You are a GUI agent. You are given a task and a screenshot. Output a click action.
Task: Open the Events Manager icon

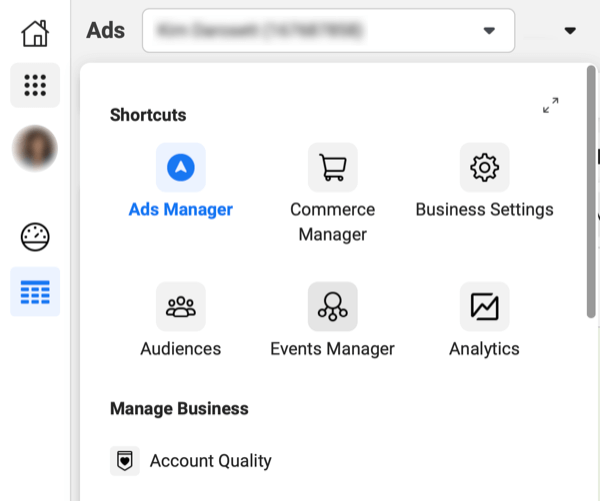pos(333,307)
